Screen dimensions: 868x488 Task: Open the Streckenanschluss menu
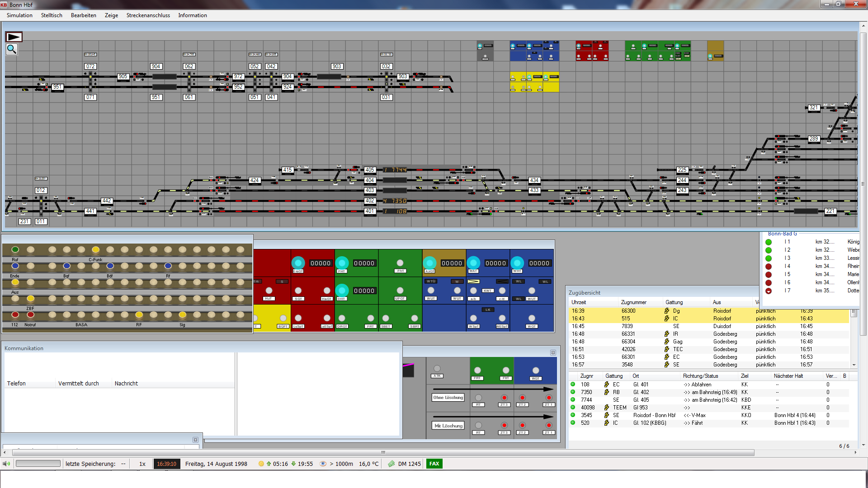pos(148,15)
